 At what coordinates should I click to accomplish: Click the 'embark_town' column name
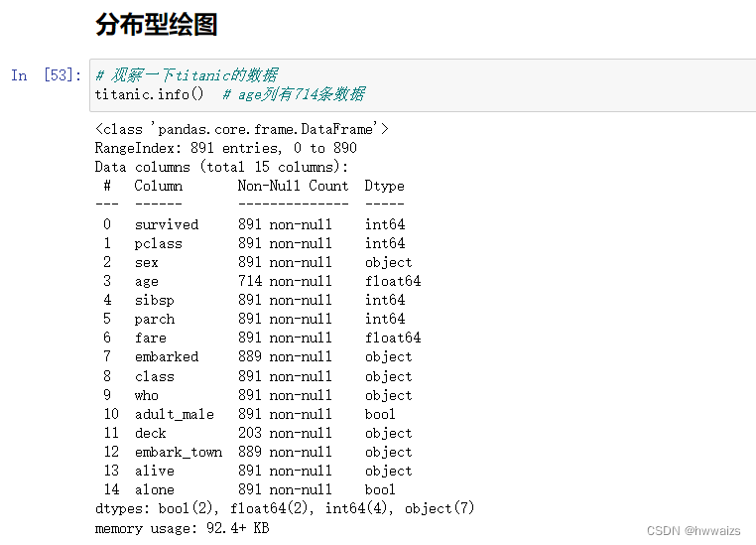pyautogui.click(x=179, y=452)
